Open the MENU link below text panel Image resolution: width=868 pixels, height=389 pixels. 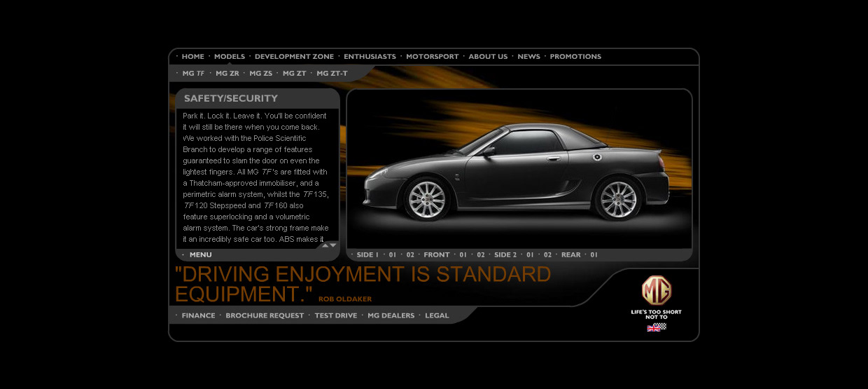[x=200, y=255]
